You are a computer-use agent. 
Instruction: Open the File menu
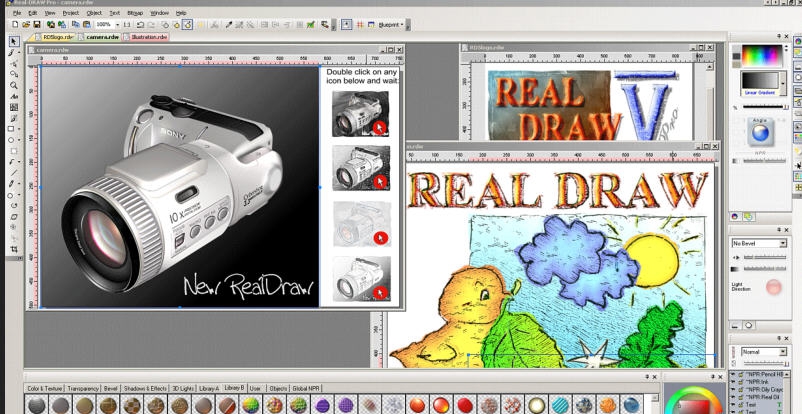[17, 12]
